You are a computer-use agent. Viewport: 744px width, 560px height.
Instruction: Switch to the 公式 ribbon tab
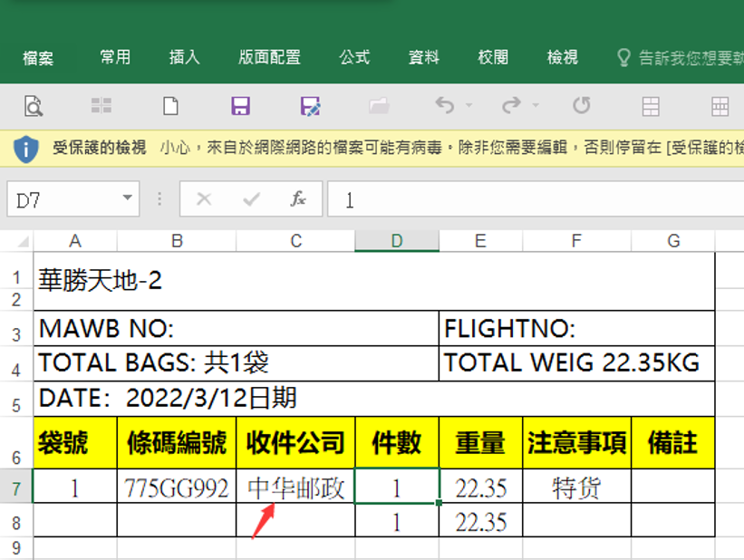354,57
